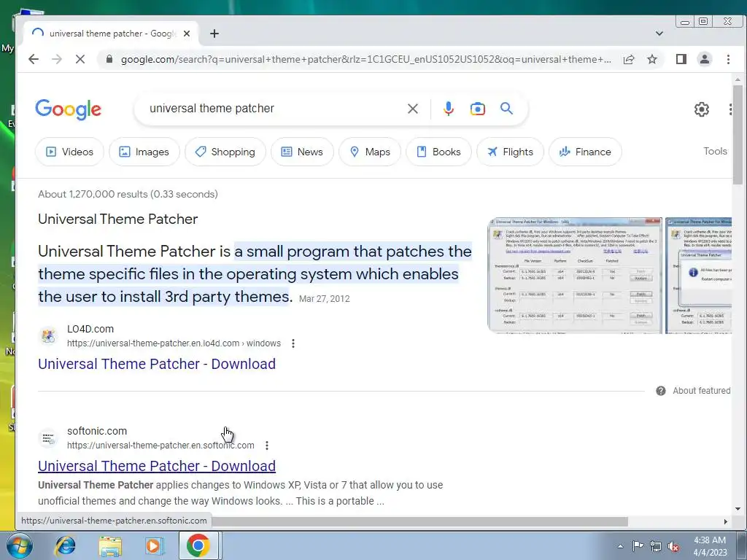
Task: Click the softonic.com site name
Action: [x=97, y=431]
